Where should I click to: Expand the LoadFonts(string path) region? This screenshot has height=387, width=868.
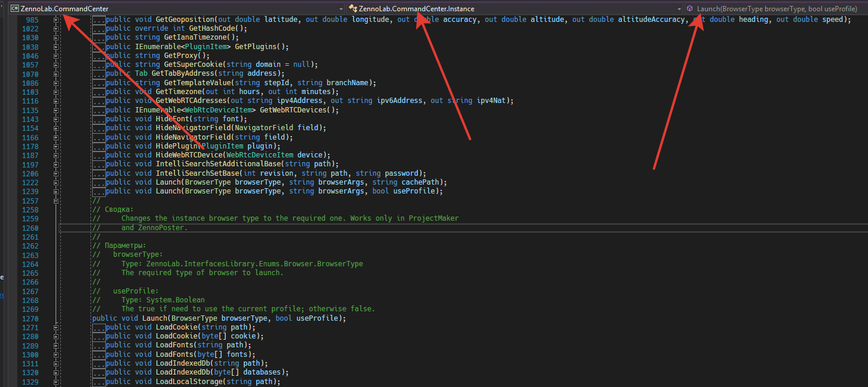[56, 345]
